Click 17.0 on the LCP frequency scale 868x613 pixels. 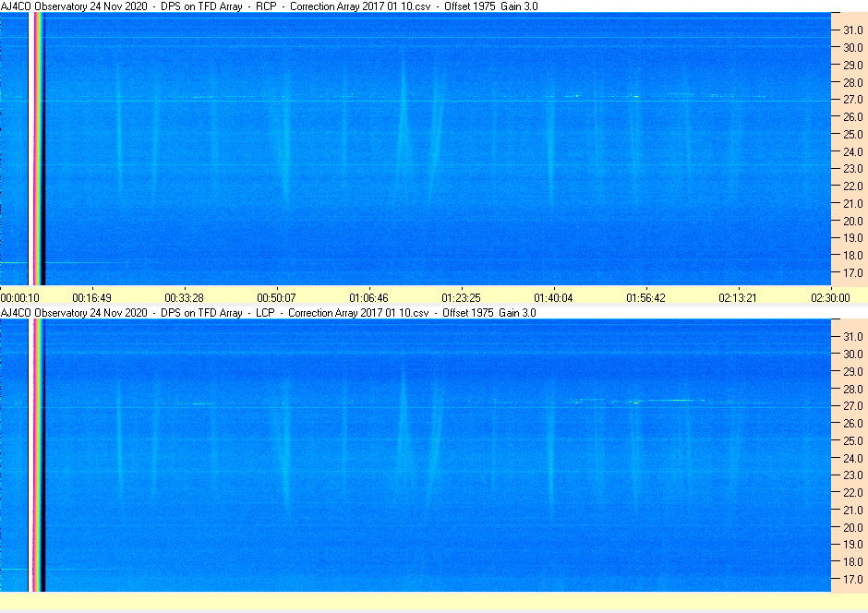point(853,579)
